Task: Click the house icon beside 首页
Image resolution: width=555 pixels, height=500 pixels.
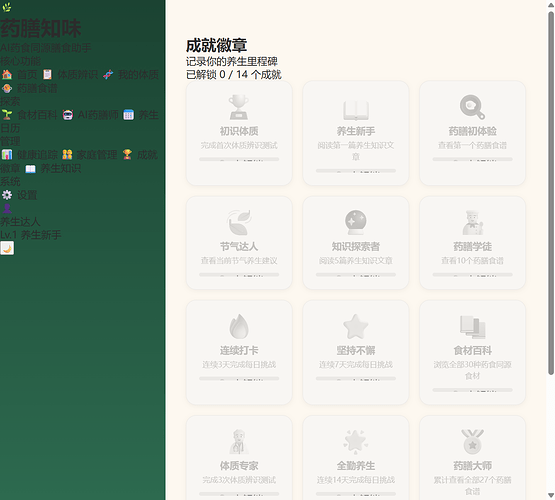Action: pyautogui.click(x=7, y=75)
